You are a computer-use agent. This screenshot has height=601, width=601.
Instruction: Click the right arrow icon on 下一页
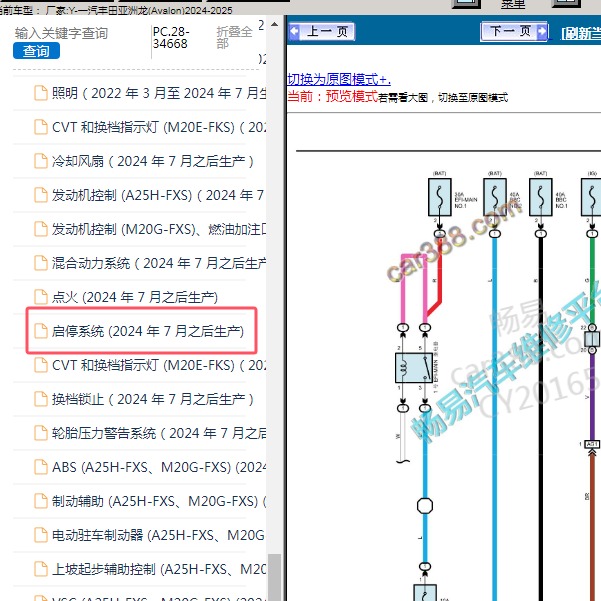click(x=542, y=31)
